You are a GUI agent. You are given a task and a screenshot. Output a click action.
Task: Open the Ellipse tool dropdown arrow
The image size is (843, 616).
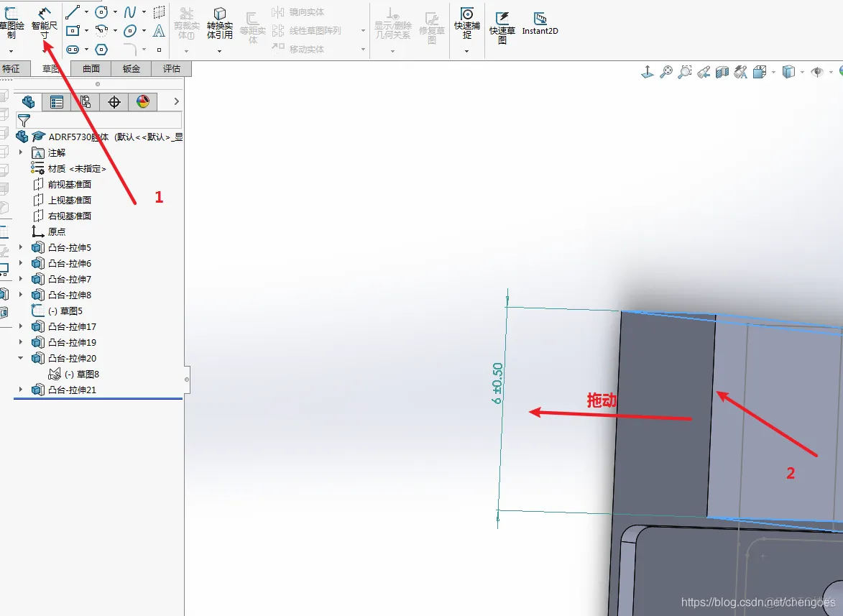(144, 31)
